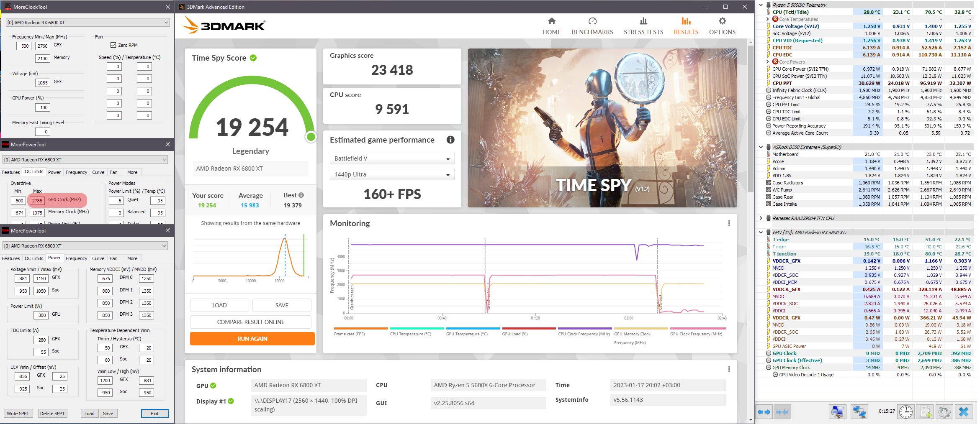980x424 pixels.
Task: Open the Battlefield V game dropdown
Action: point(392,158)
